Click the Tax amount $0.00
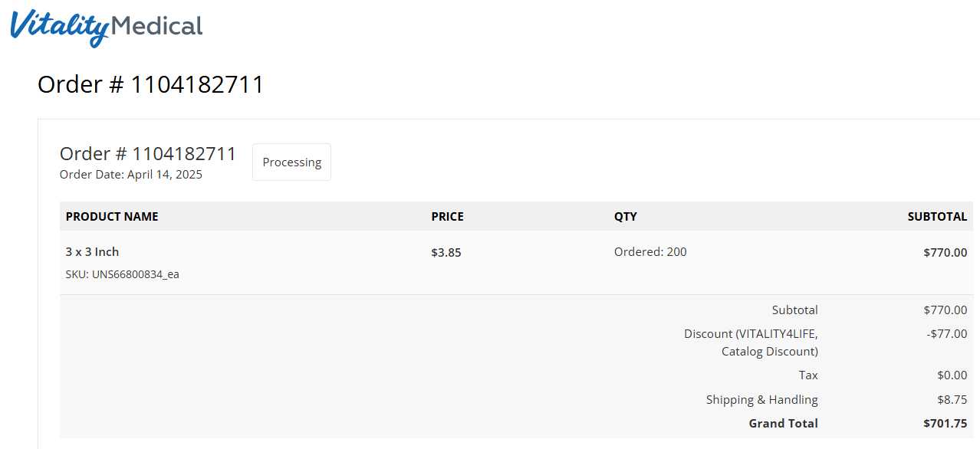The image size is (980, 449). [952, 375]
